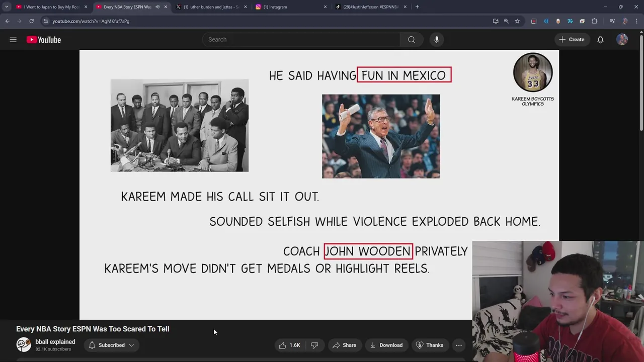Screen dimensions: 644x362
Task: Open the Extensions puzzle menu
Action: pyautogui.click(x=595, y=21)
